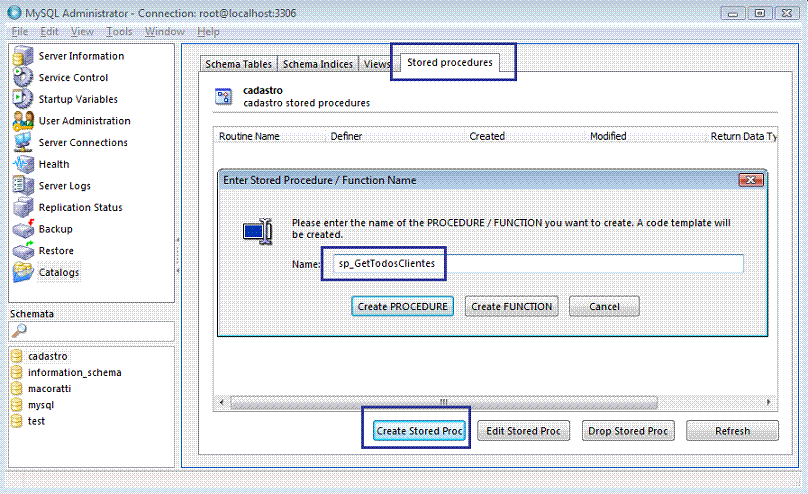808x494 pixels.
Task: Sort by the Routine Name column header
Action: tap(270, 136)
